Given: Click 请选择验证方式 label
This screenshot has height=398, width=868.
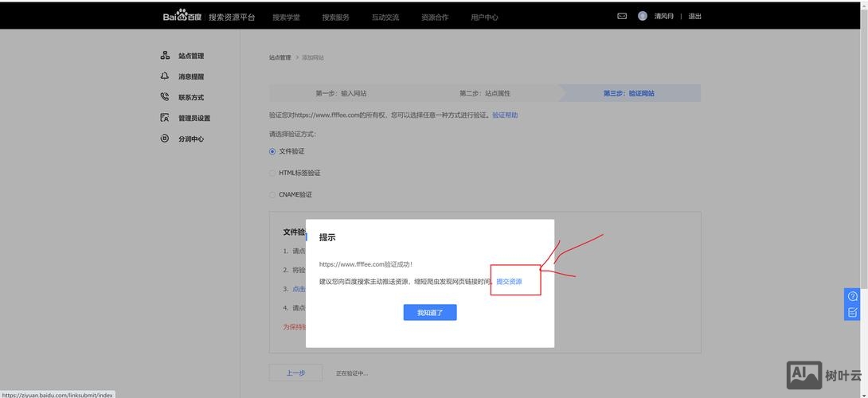Looking at the screenshot, I should pos(293,134).
